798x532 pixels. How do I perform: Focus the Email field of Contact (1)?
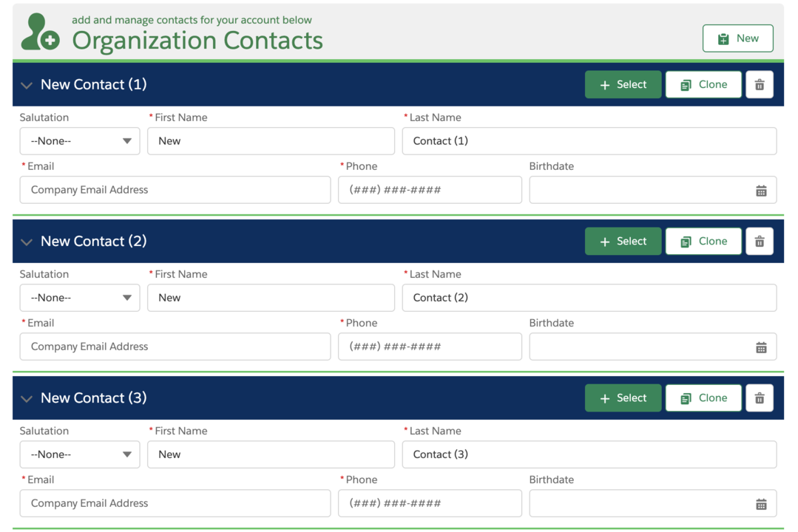[x=175, y=190]
